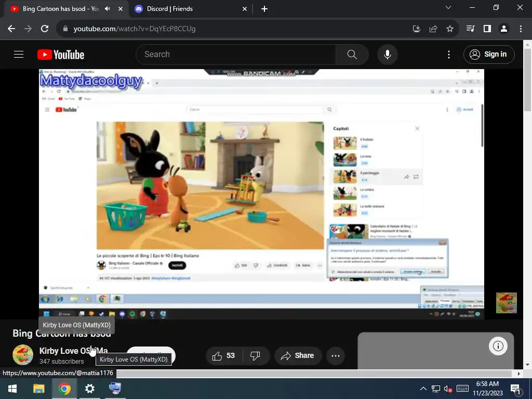Mute the tab audio speaker icon
The height and width of the screenshot is (399, 532).
pyautogui.click(x=108, y=9)
